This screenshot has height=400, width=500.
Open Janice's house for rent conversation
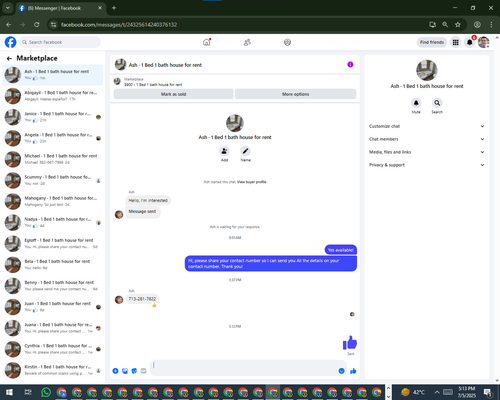53,117
